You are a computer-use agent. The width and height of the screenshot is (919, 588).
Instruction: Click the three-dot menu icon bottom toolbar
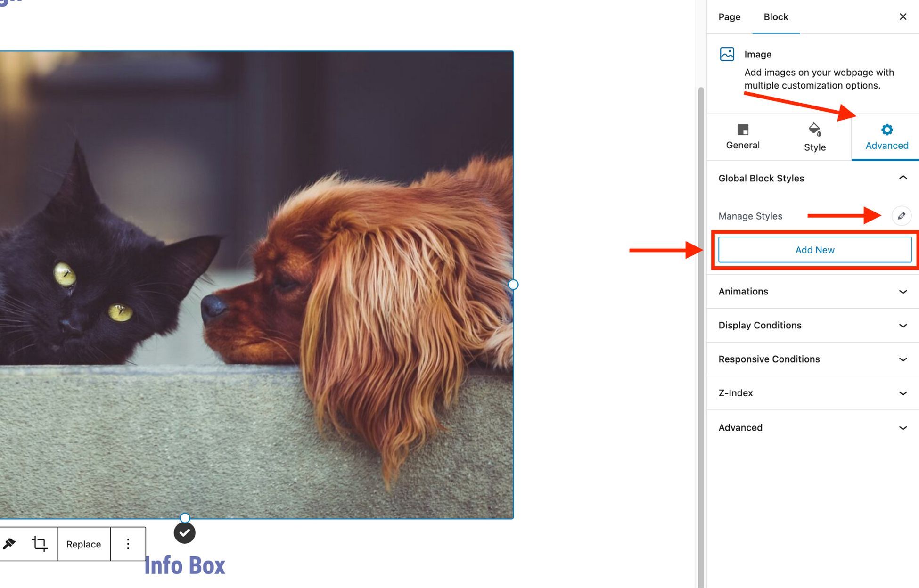pyautogui.click(x=128, y=544)
